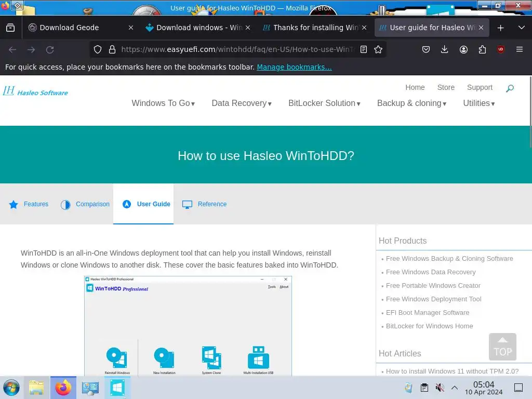
Task: Switch to Thanks for installing tab
Action: 315,28
